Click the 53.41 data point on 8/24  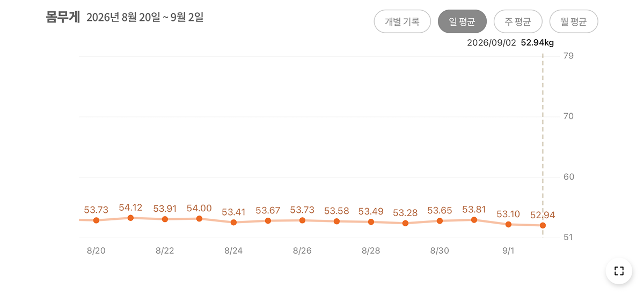pyautogui.click(x=233, y=223)
